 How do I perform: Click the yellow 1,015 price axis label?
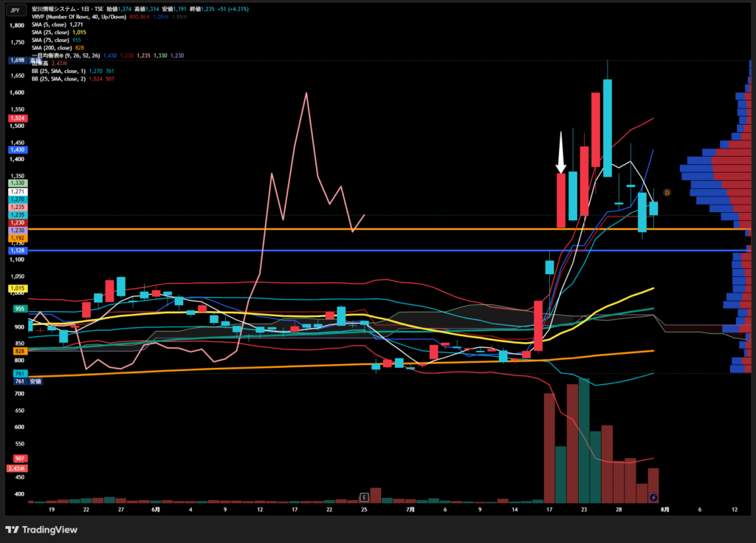(18, 288)
